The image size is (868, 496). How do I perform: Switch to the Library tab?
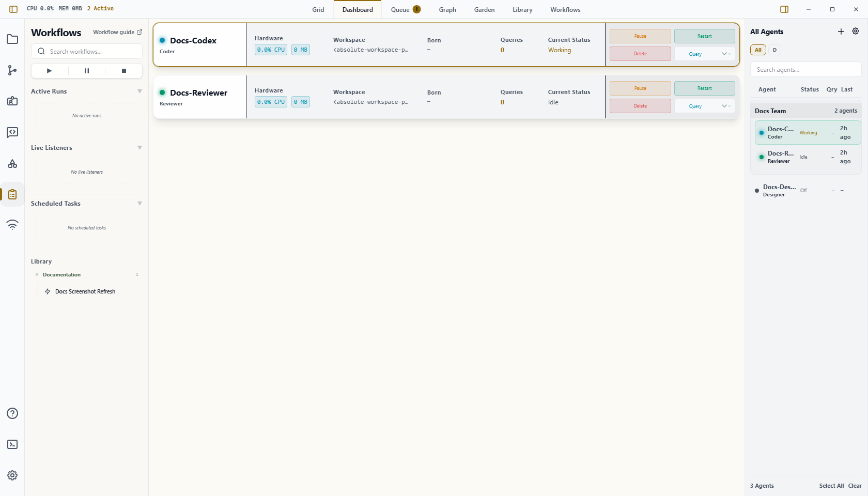[522, 9]
